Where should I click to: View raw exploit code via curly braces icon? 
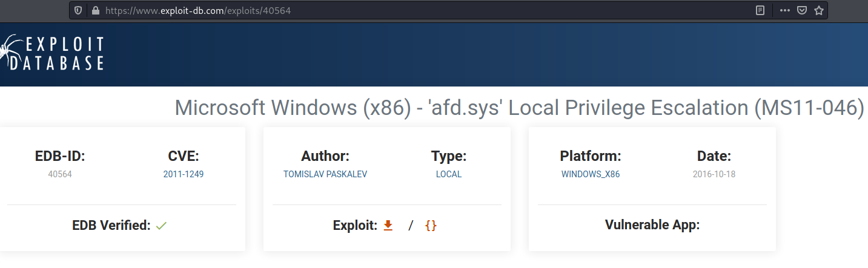(431, 226)
